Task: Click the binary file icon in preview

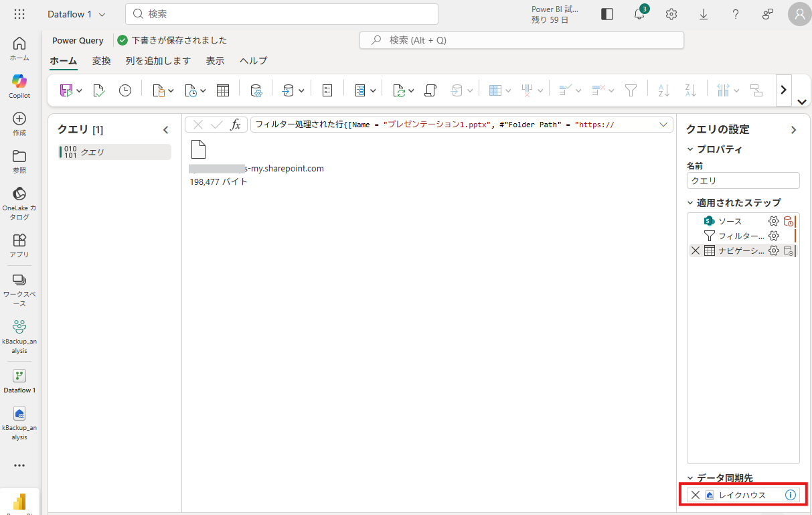Action: [198, 149]
